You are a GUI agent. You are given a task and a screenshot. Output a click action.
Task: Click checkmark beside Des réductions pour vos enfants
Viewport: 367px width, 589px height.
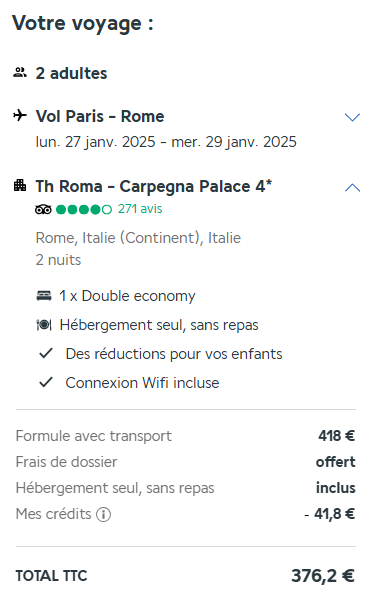46,353
